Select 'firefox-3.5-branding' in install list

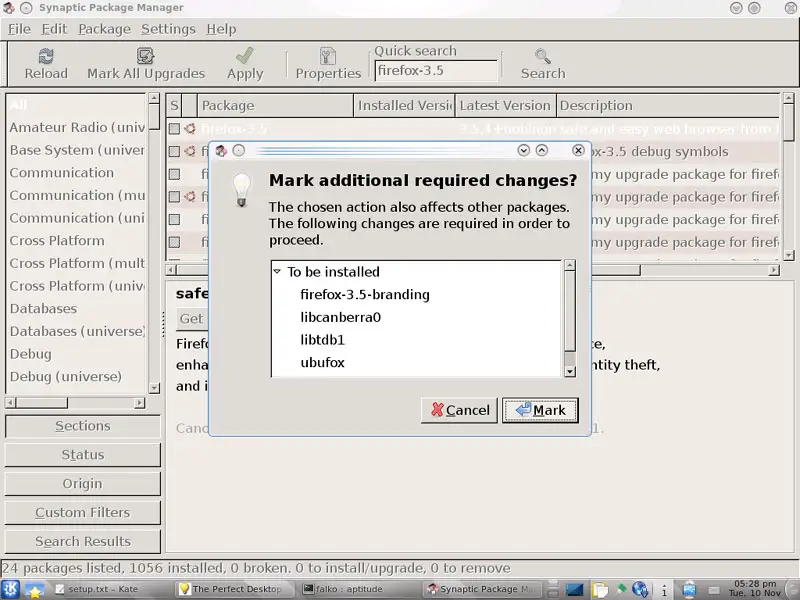point(365,294)
